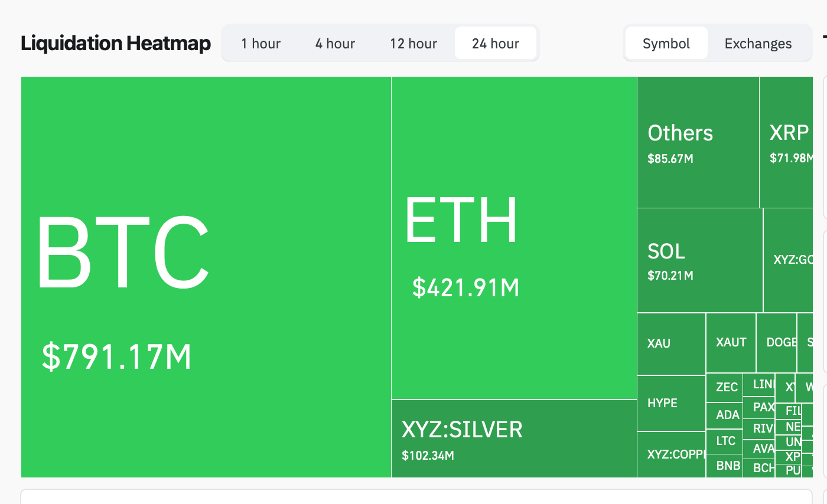Select the ADA segment
Screen dimensions: 827x504
click(x=724, y=414)
